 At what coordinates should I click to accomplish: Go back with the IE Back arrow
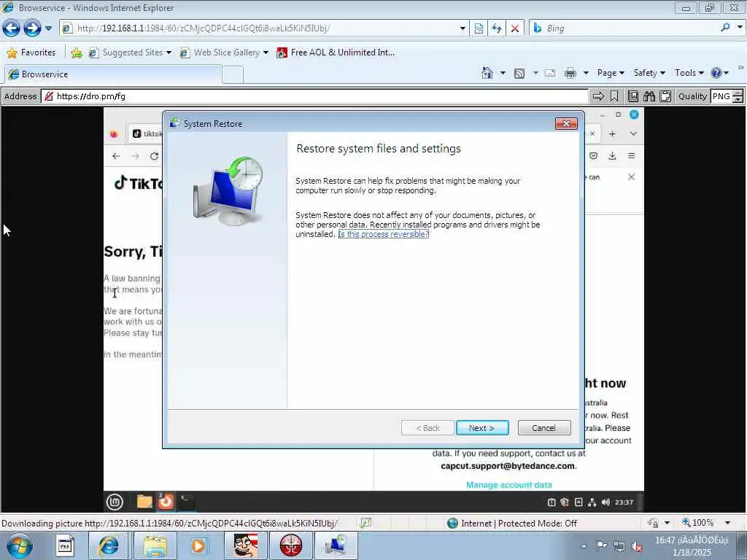tap(12, 28)
